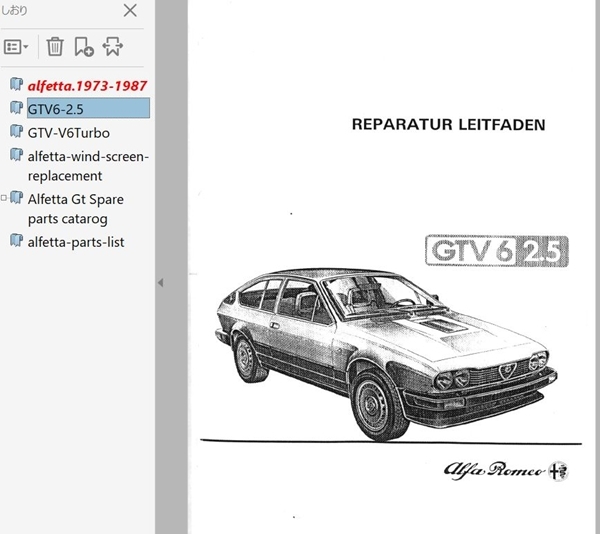
Task: Click bookmark icon beside alfetta-wind-screen-replacement
Action: click(x=16, y=155)
